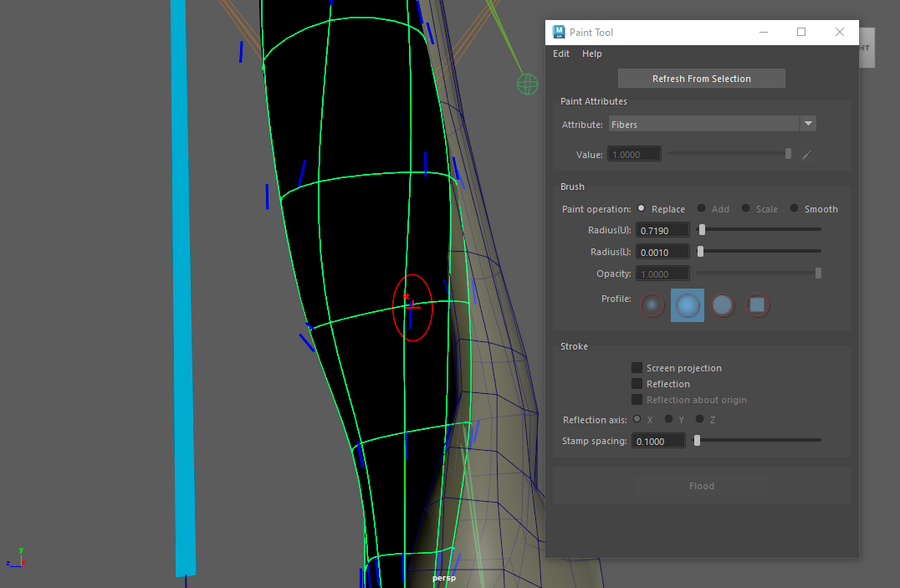Click the Stamp spacing input field

659,440
